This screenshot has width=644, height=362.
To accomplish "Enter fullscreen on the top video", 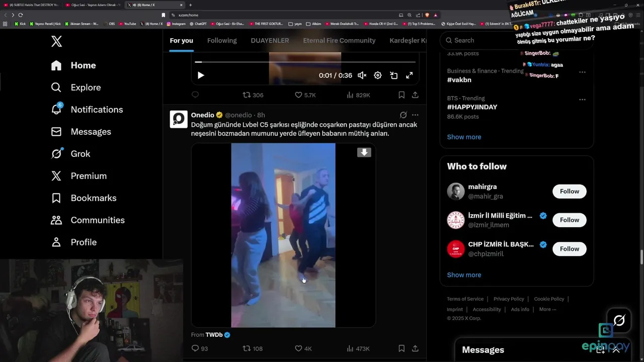I will point(410,75).
